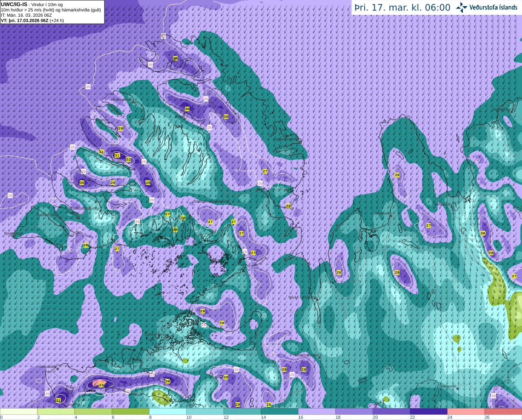Select the Steingrímsfjarðarheiði station label
The width and height of the screenshot is (522, 420).
click(x=211, y=201)
